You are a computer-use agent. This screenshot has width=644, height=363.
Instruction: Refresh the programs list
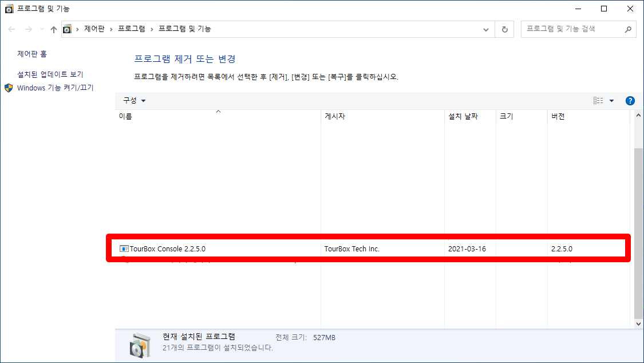pyautogui.click(x=505, y=30)
